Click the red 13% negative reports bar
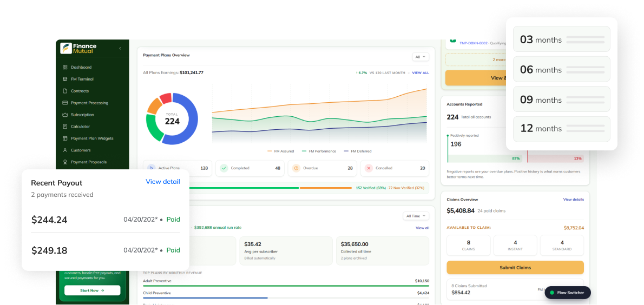This screenshot has width=644, height=305. 556,158
